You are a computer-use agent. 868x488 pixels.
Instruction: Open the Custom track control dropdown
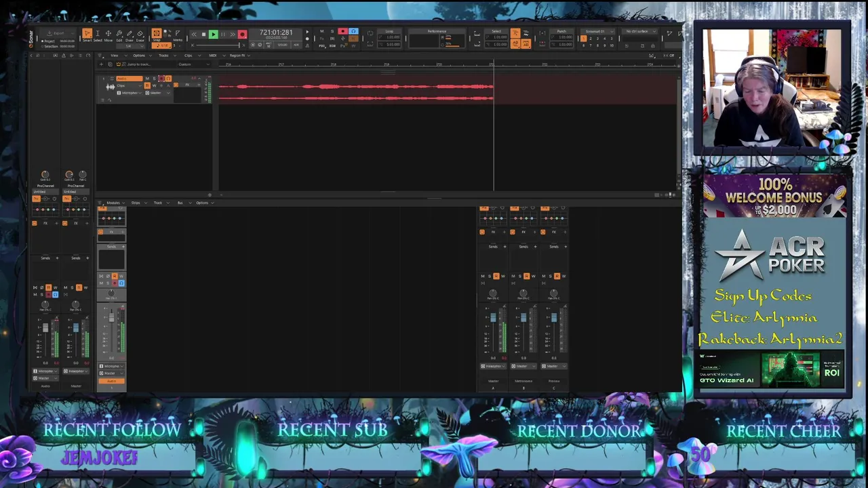click(x=194, y=64)
